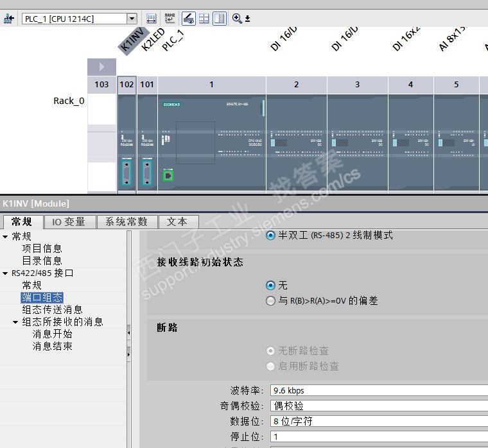Select the DI 16 module in slot 2
This screenshot has height=448, width=488.
pyautogui.click(x=296, y=143)
